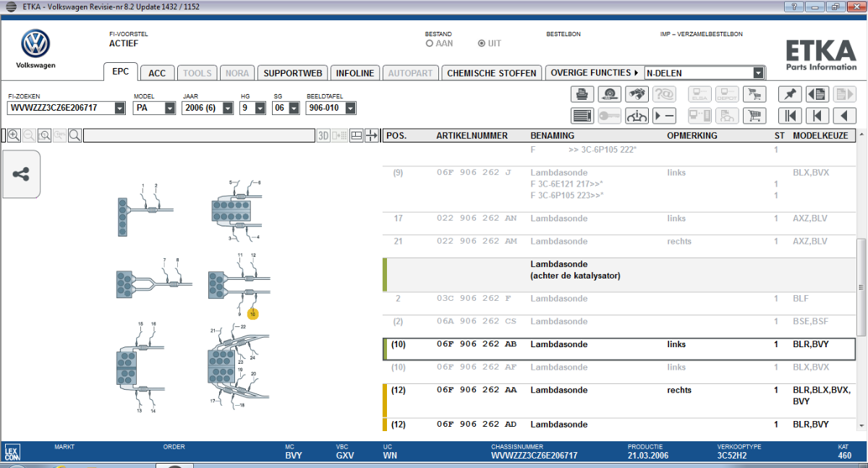Click the chassis number in status bar
868x468 pixels.
534,456
